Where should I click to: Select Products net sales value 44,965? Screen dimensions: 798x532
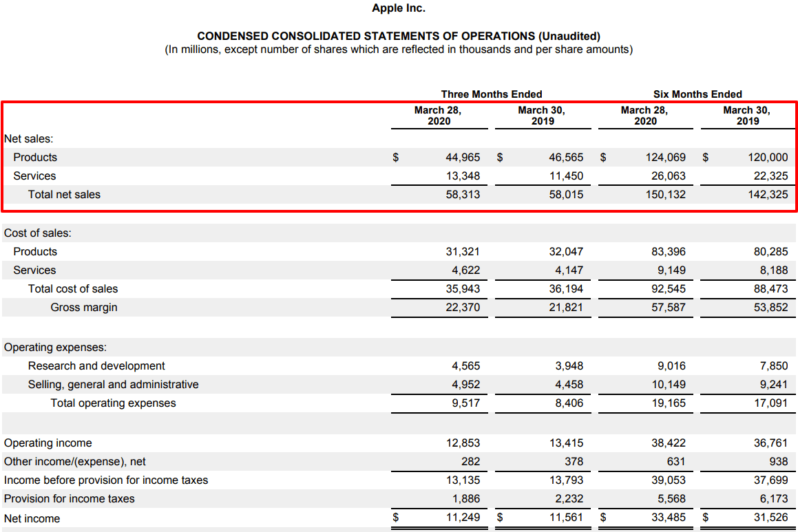pos(463,158)
